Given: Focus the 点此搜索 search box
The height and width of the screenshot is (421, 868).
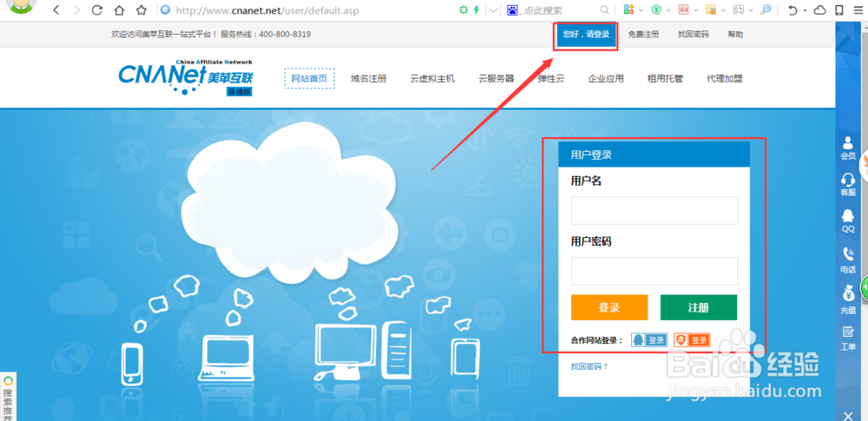Looking at the screenshot, I should tap(559, 10).
